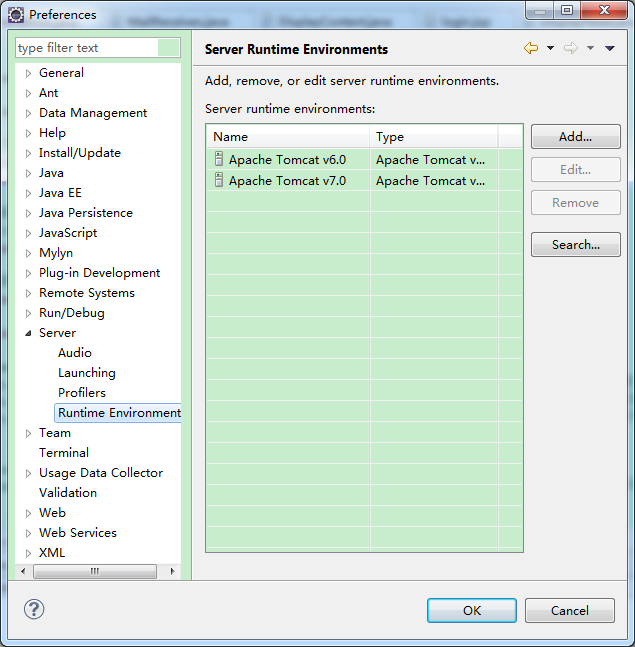635x647 pixels.
Task: Expand the Remote Systems node
Action: 28,293
